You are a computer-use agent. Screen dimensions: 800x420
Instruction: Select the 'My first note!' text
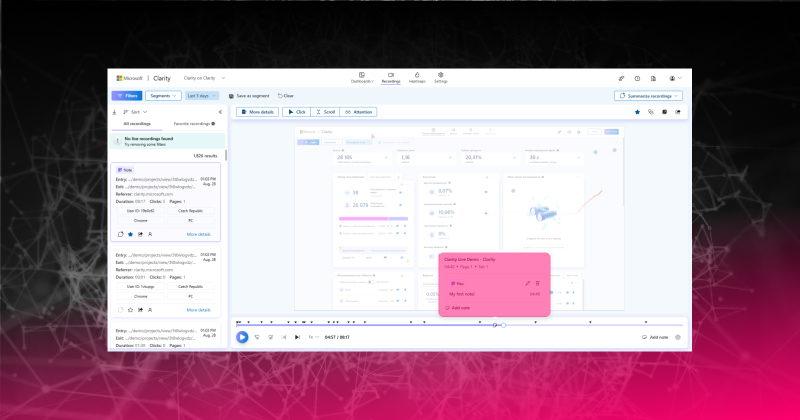(462, 294)
